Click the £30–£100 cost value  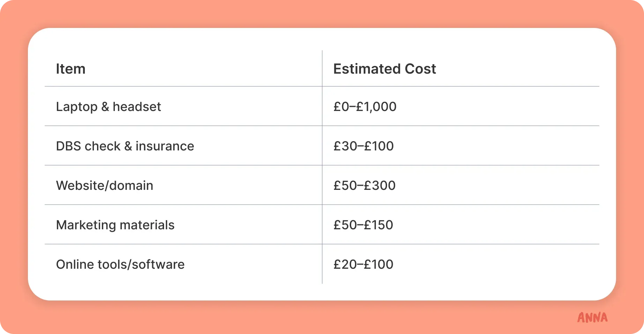(363, 146)
